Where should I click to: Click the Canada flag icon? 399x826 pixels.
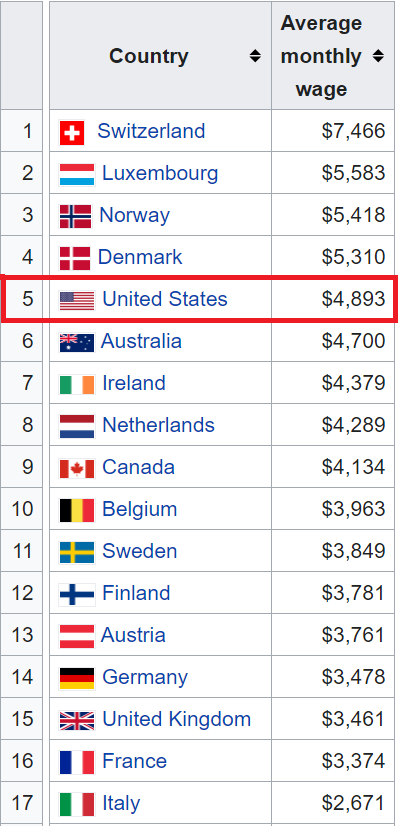point(77,468)
